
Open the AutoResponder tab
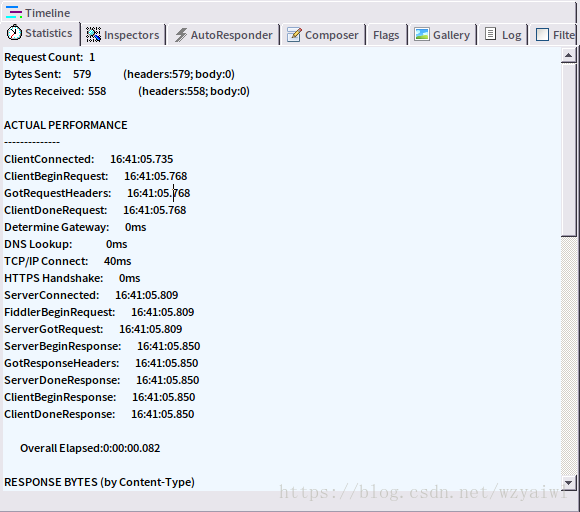[x=224, y=35]
